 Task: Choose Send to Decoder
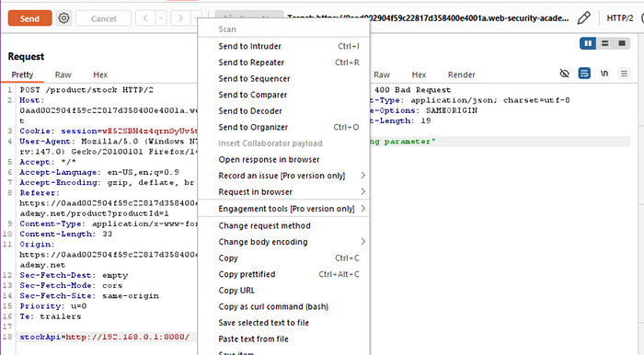pos(283,110)
